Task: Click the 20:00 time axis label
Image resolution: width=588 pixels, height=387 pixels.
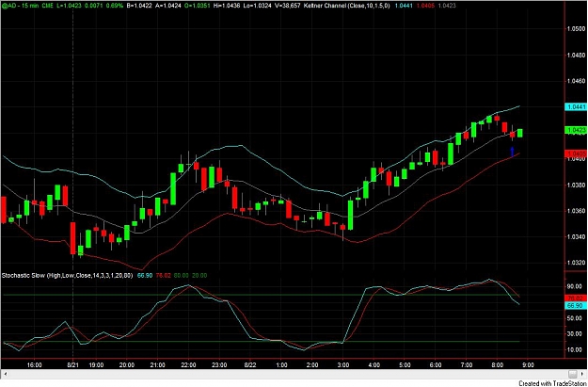Action: pyautogui.click(x=127, y=364)
